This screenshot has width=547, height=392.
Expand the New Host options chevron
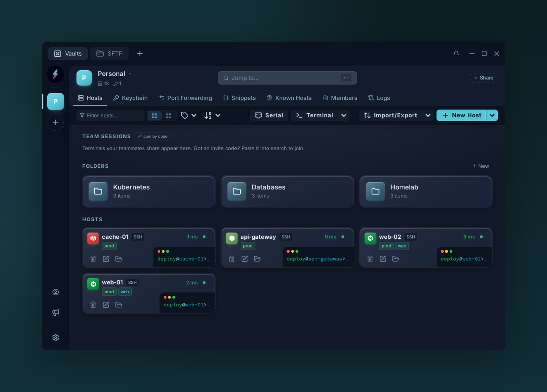pyautogui.click(x=492, y=115)
